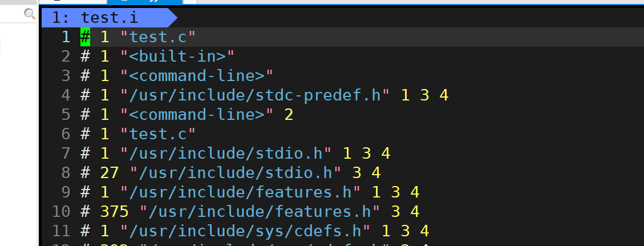Click "<command-line>" on line 3
This screenshot has height=246, width=644.
click(197, 76)
